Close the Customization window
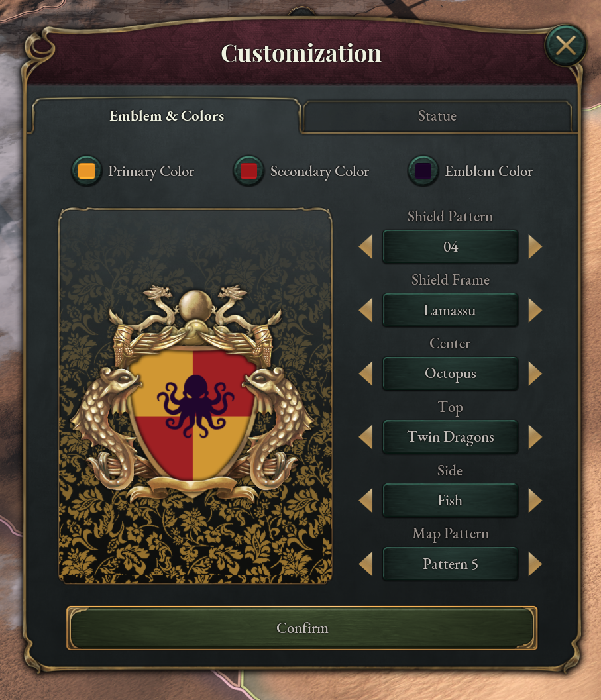Viewport: 601px width, 700px height. 565,46
